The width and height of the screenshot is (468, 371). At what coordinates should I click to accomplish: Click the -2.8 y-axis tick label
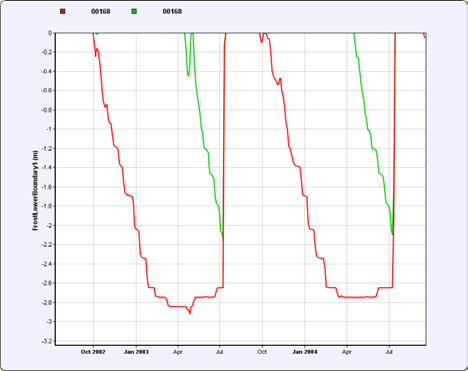(x=47, y=303)
